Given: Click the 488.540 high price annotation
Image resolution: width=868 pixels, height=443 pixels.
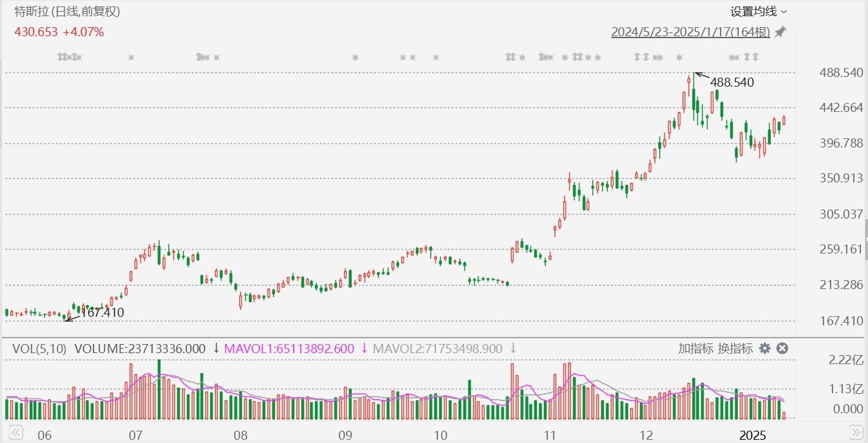Looking at the screenshot, I should [x=732, y=82].
